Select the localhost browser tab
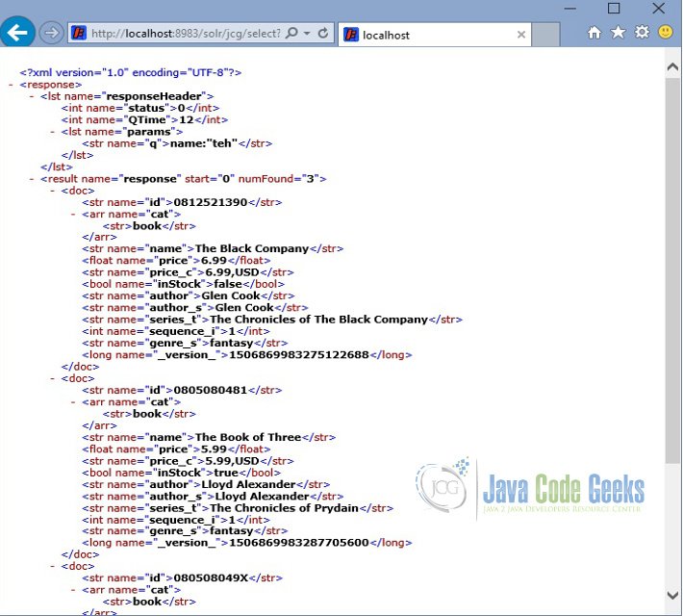This screenshot has width=683, height=616. tap(434, 35)
